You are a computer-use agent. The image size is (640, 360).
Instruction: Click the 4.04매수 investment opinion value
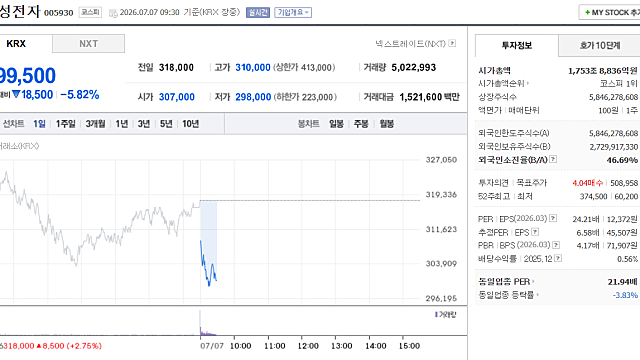tap(588, 183)
